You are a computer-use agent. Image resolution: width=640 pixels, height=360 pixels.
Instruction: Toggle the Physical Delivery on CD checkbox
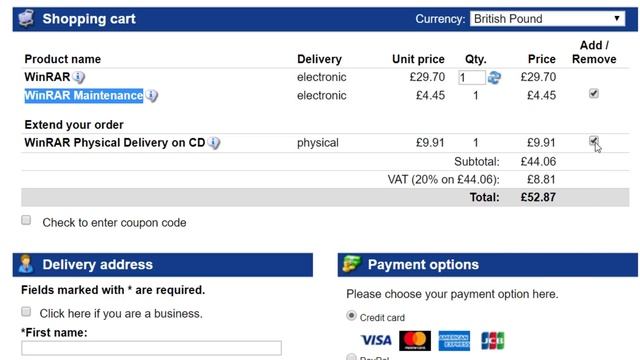(x=593, y=141)
